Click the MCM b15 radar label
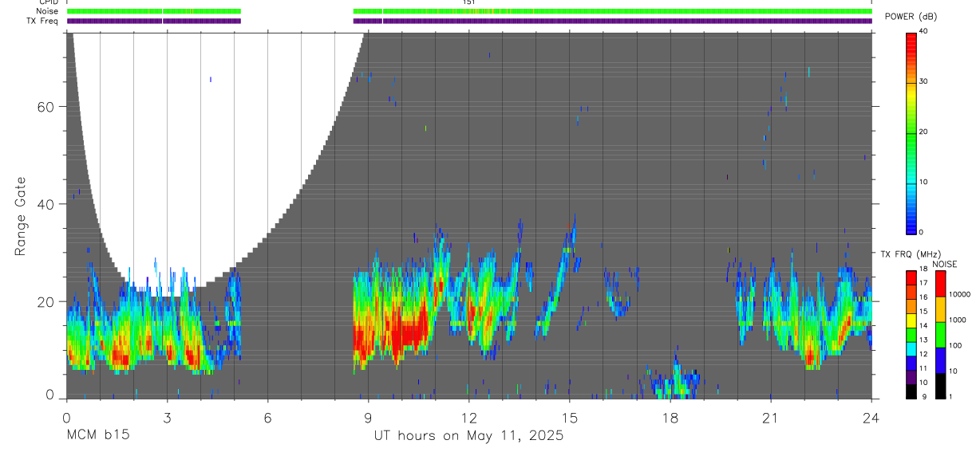Image resolution: width=980 pixels, height=452 pixels. [97, 436]
